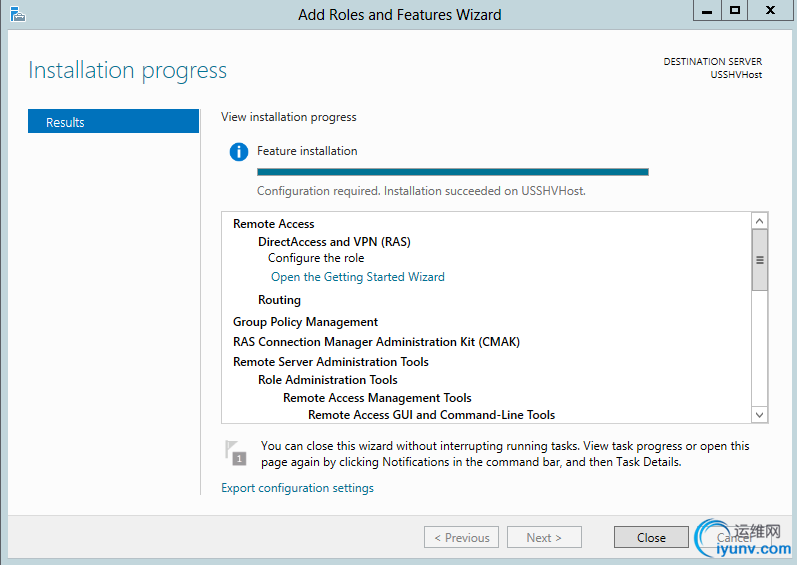Minimize the wizard window
The image size is (797, 565).
pos(707,10)
